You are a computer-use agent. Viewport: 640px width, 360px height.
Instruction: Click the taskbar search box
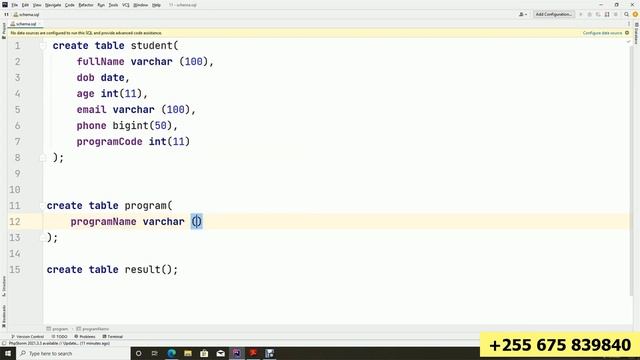73,353
